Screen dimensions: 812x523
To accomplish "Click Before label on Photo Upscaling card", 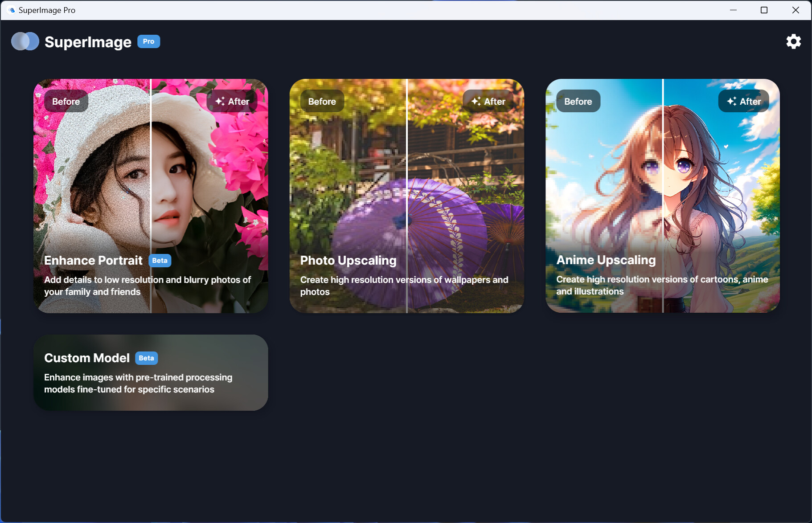I will (x=322, y=101).
